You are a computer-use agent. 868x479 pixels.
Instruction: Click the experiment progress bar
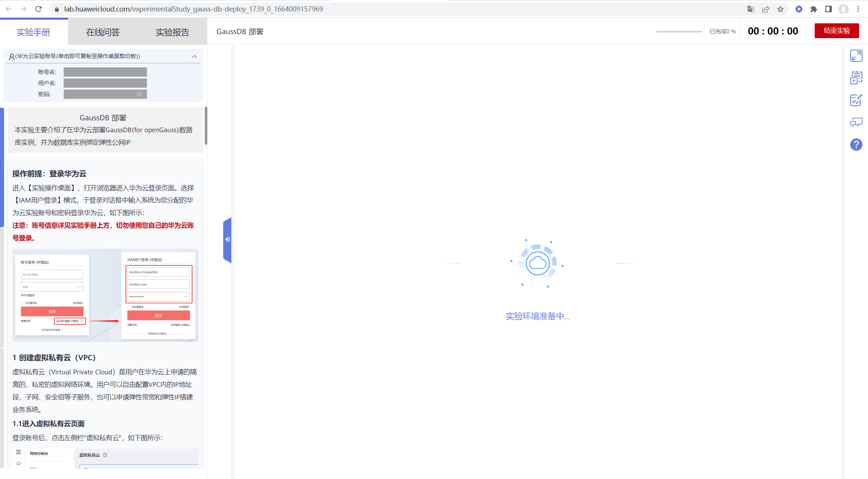pyautogui.click(x=679, y=31)
